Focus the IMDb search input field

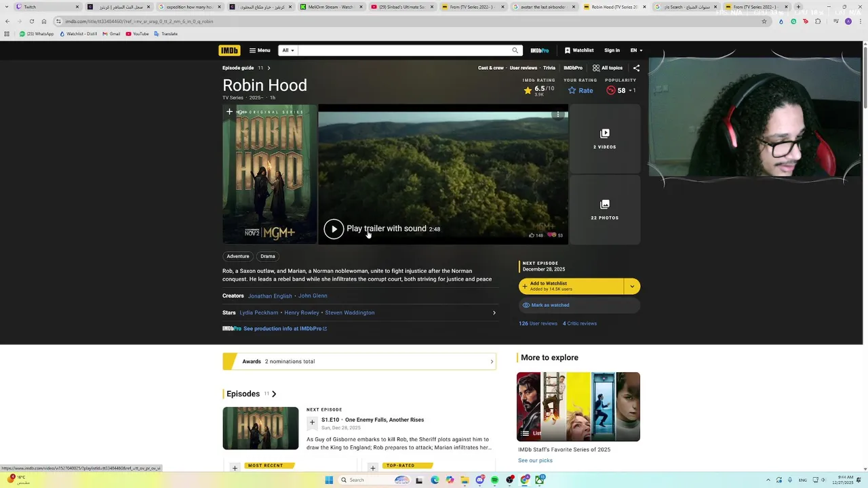[404, 50]
